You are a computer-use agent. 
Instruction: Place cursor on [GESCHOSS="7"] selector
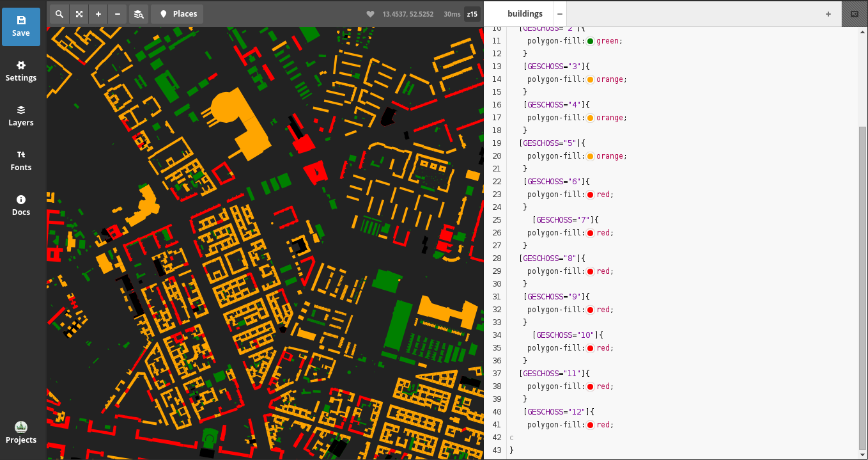[x=563, y=220]
